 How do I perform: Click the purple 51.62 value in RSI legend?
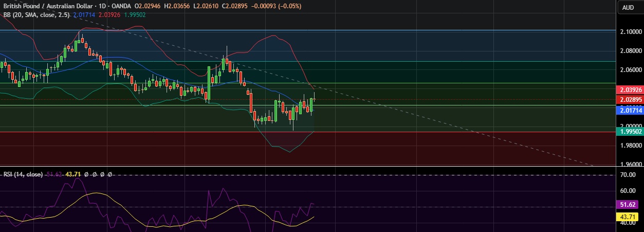[x=53, y=174]
